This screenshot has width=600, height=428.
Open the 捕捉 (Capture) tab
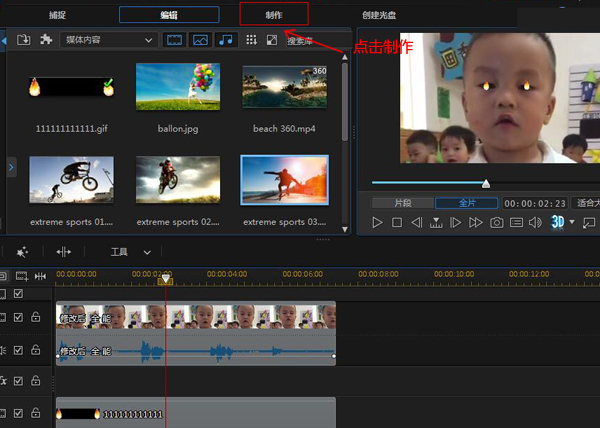57,15
